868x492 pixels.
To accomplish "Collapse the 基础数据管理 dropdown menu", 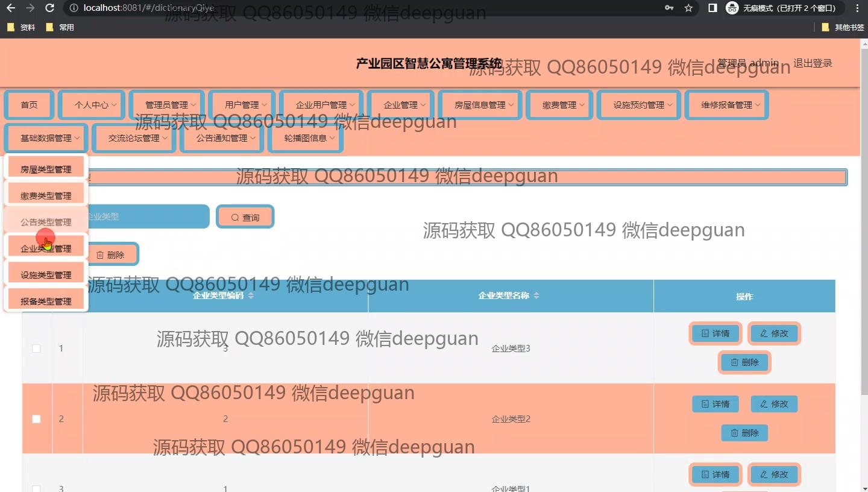I will 46,138.
